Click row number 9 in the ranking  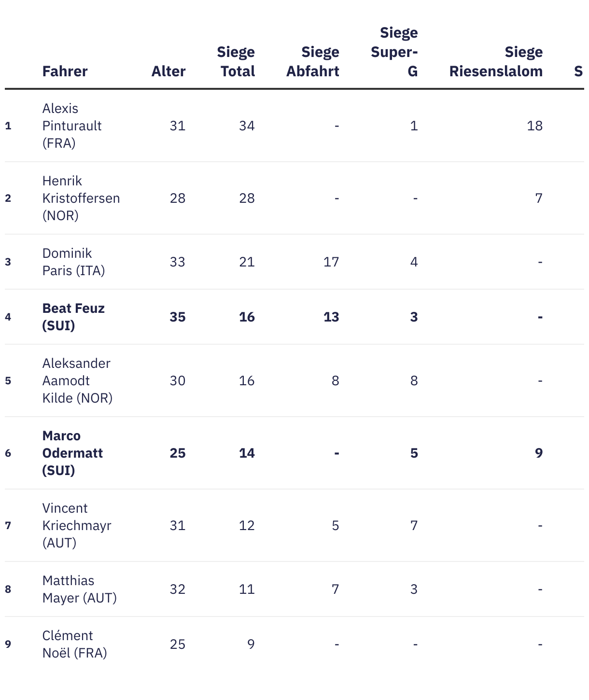[8, 644]
